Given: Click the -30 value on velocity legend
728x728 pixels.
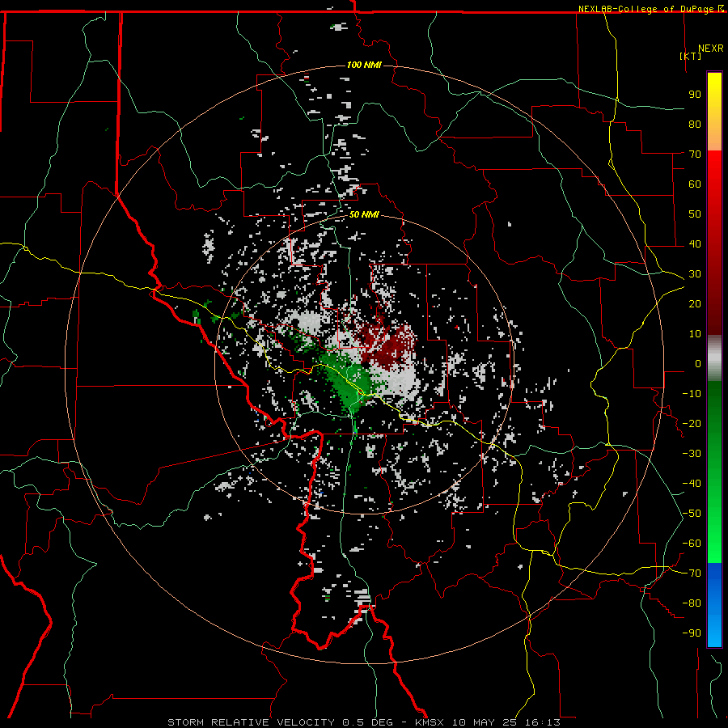Looking at the screenshot, I should point(692,454).
